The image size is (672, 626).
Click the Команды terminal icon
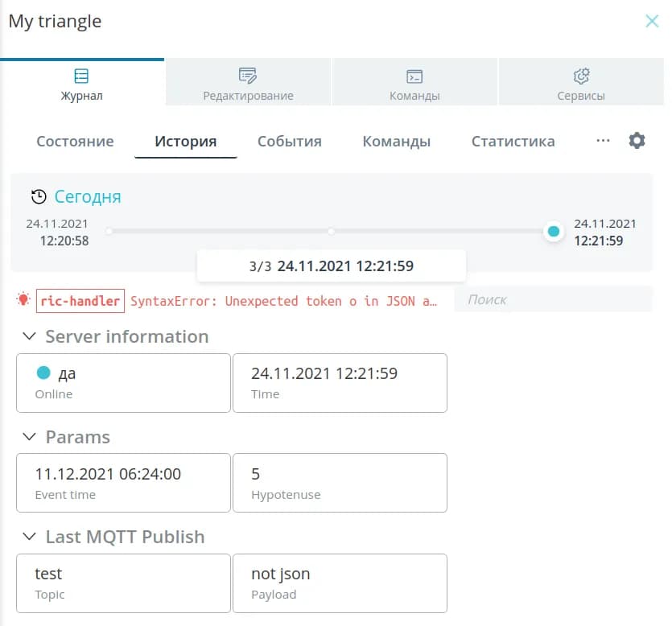pos(414,76)
